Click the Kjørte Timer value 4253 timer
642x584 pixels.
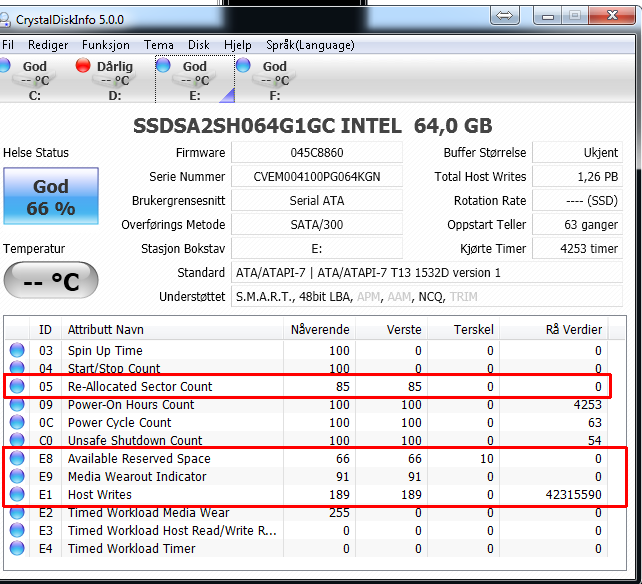click(x=577, y=249)
